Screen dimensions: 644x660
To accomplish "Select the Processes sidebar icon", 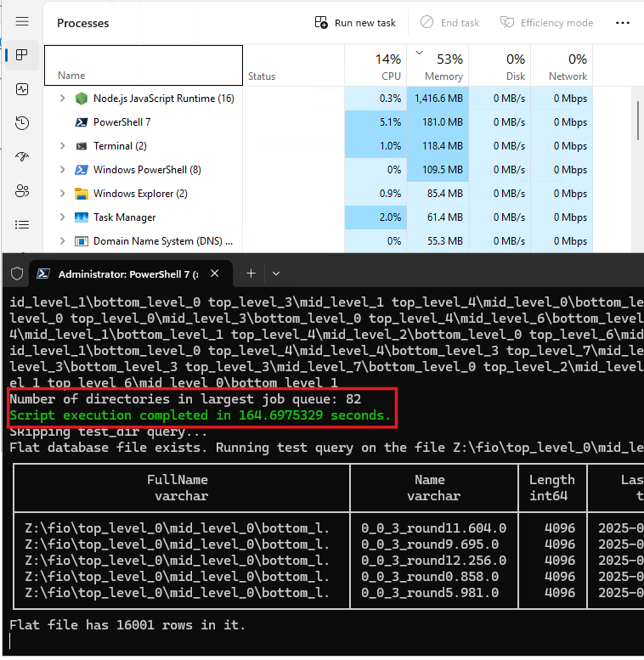I will click(22, 54).
